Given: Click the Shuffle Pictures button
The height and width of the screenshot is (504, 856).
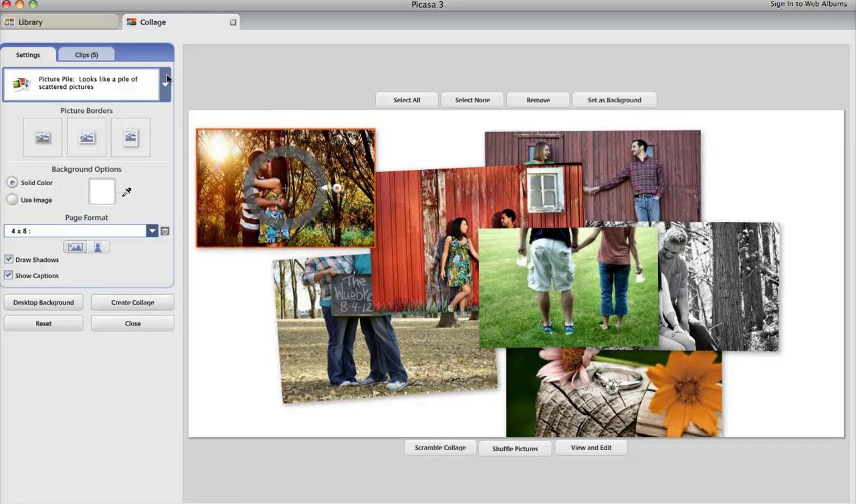Looking at the screenshot, I should click(x=515, y=449).
